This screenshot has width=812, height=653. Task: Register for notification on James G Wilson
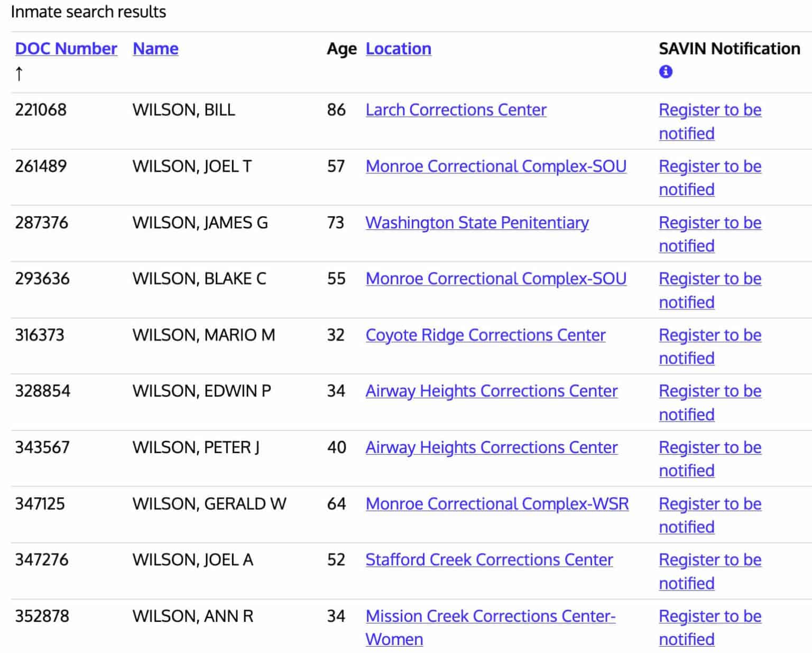[709, 223]
